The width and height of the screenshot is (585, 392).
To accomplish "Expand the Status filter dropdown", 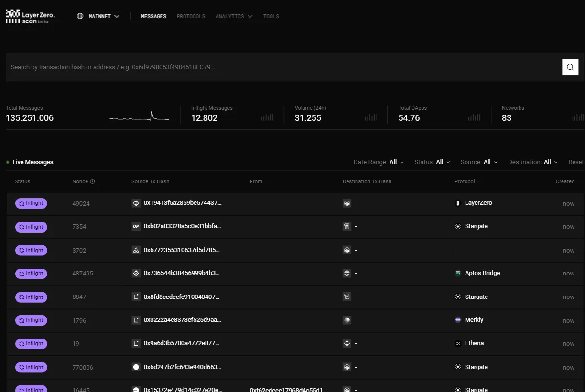I will (x=432, y=162).
